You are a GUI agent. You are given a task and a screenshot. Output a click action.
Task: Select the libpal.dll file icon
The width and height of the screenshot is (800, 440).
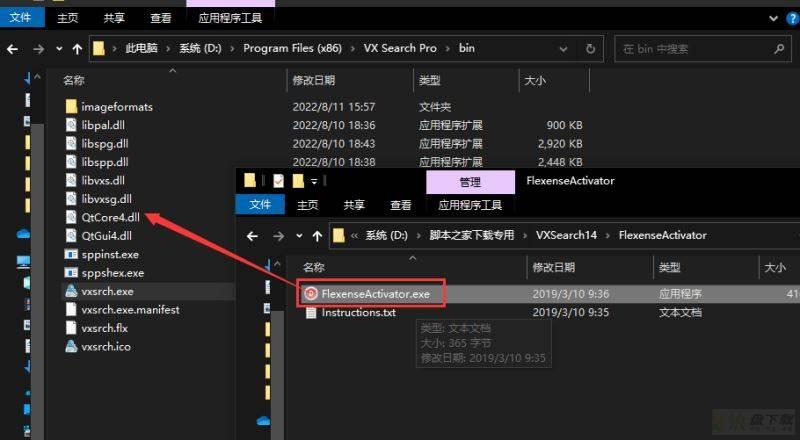point(71,125)
